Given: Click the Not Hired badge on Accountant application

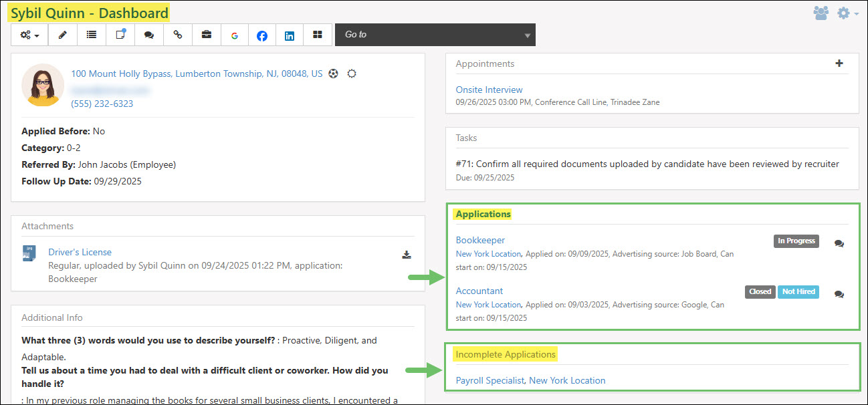Looking at the screenshot, I should (x=798, y=291).
